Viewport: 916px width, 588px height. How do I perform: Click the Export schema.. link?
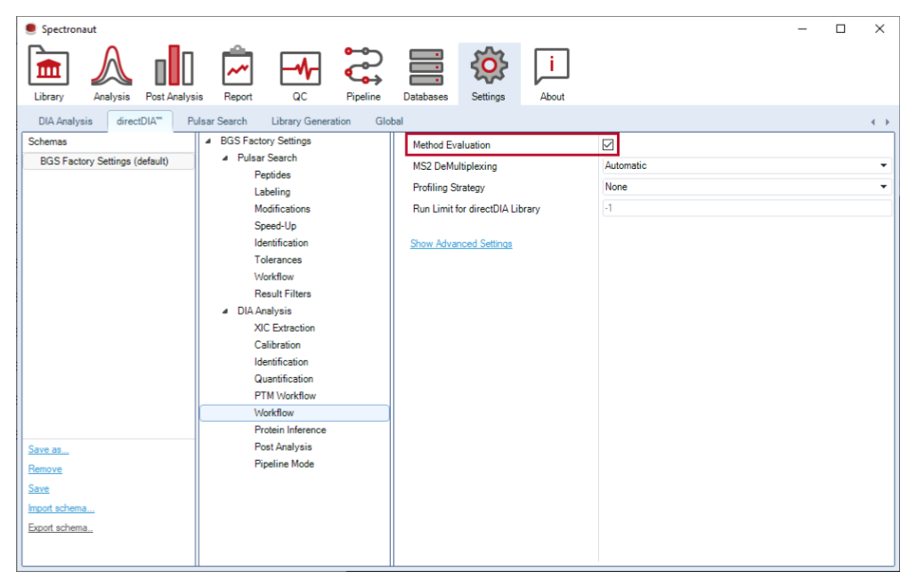[61, 528]
